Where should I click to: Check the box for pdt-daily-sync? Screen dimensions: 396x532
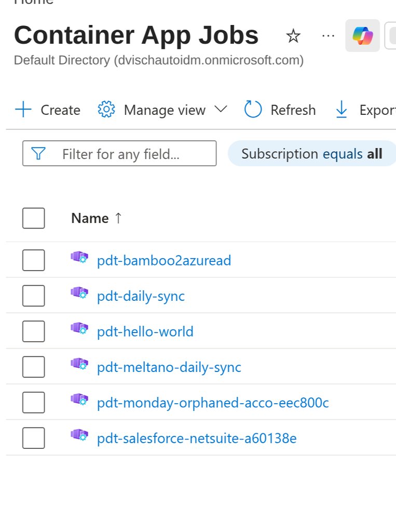[x=34, y=296]
